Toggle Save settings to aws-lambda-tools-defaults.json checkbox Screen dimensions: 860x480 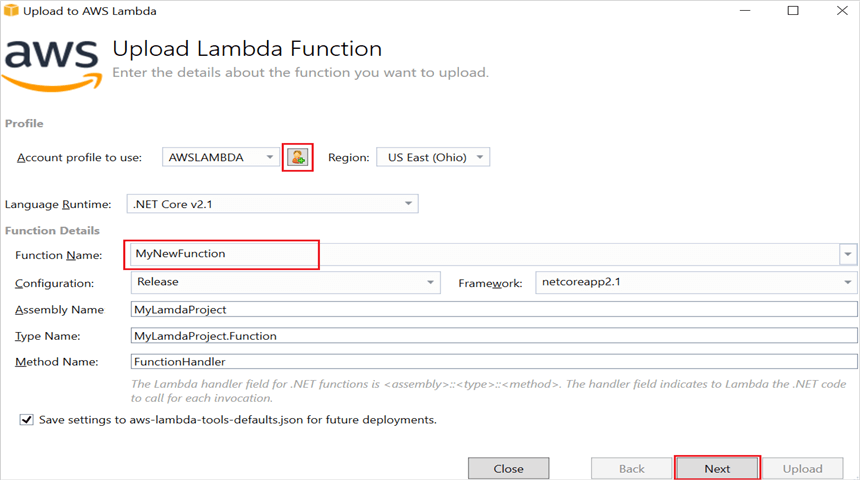[x=26, y=420]
